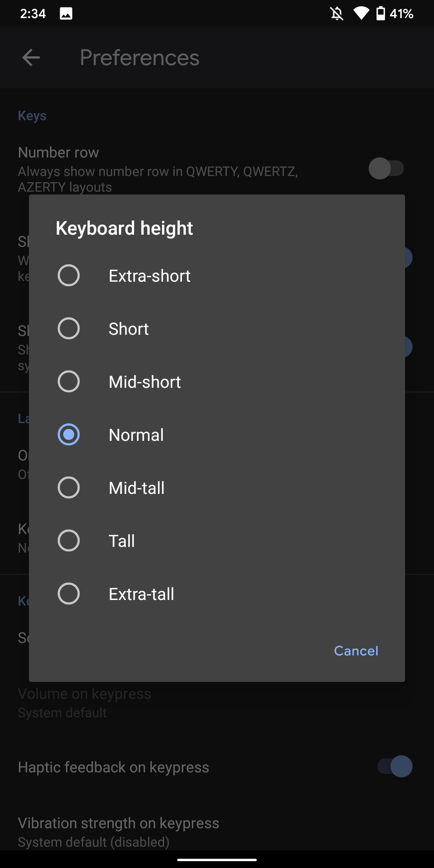This screenshot has width=434, height=868.
Task: Select the Tall radio button
Action: 69,541
